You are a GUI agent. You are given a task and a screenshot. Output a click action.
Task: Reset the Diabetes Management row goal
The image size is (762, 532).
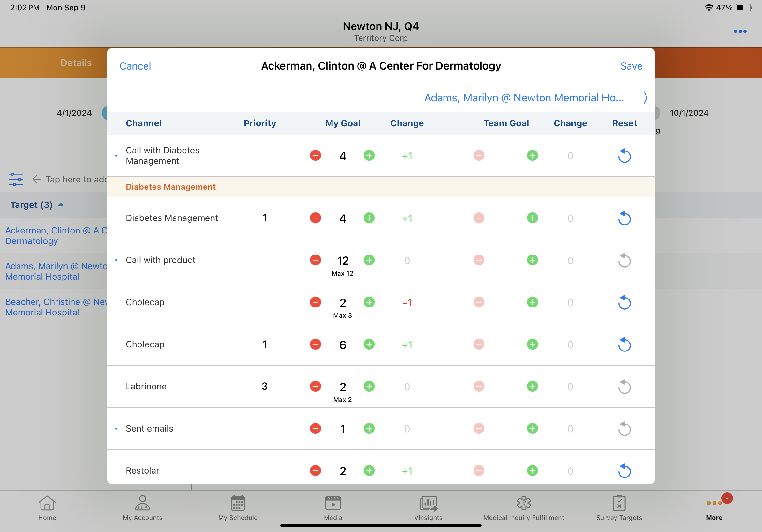pos(624,218)
